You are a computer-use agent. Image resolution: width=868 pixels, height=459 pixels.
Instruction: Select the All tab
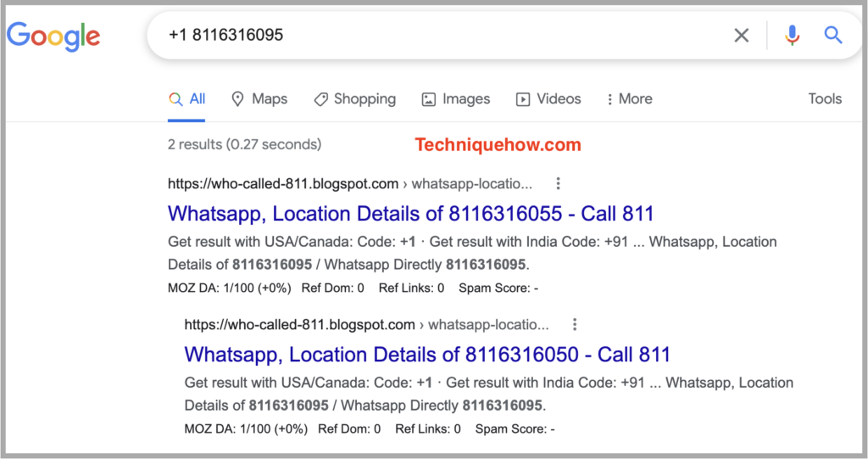(x=186, y=99)
